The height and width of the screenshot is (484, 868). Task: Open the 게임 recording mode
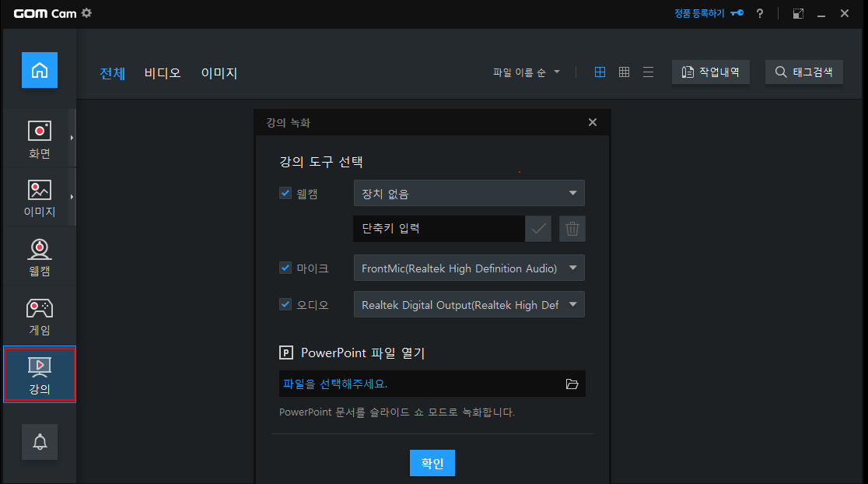point(40,317)
